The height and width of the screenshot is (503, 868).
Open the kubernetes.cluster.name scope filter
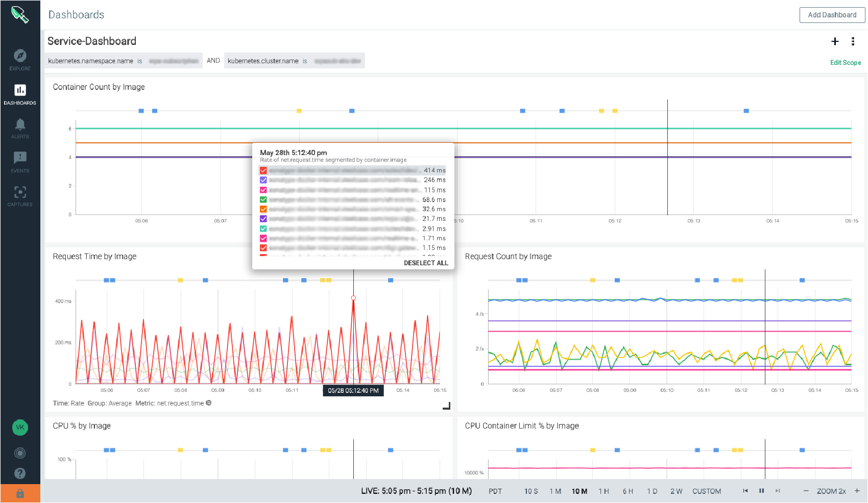coord(294,61)
